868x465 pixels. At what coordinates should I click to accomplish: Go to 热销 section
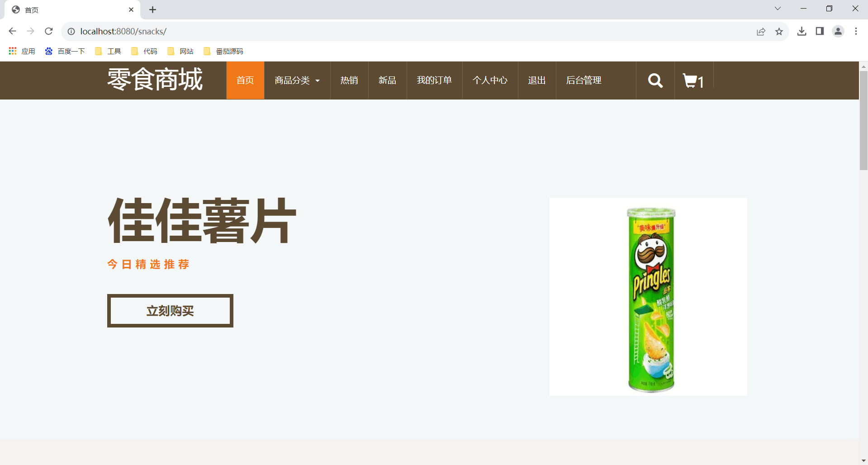tap(349, 81)
